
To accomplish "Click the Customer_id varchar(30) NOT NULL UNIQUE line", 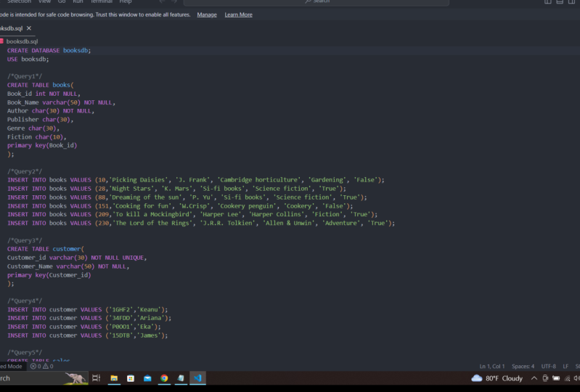I will [77, 258].
